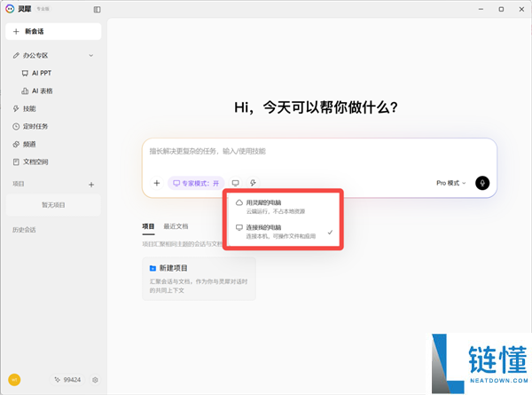Click the lightning skills icon in input toolbar
This screenshot has height=395, width=532.
click(253, 183)
